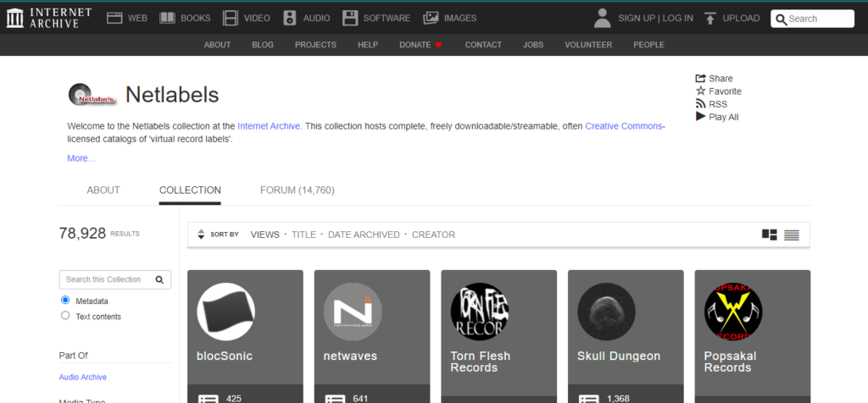Switch to list view layout
This screenshot has height=403, width=868.
point(792,235)
